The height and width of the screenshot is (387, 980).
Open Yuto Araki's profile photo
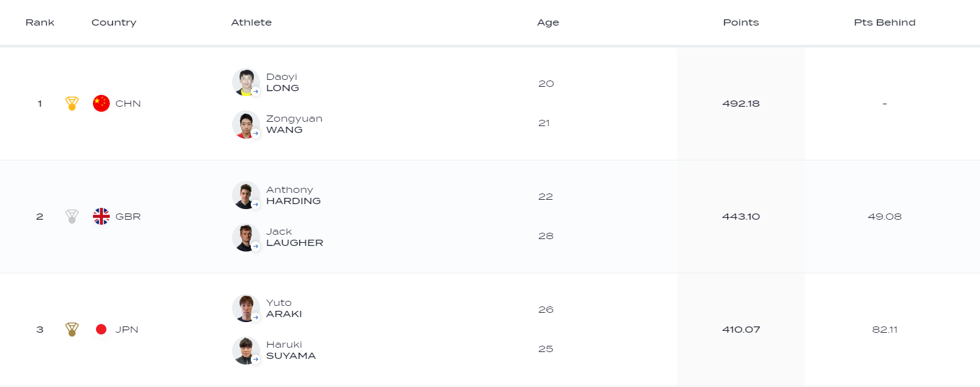(x=246, y=308)
